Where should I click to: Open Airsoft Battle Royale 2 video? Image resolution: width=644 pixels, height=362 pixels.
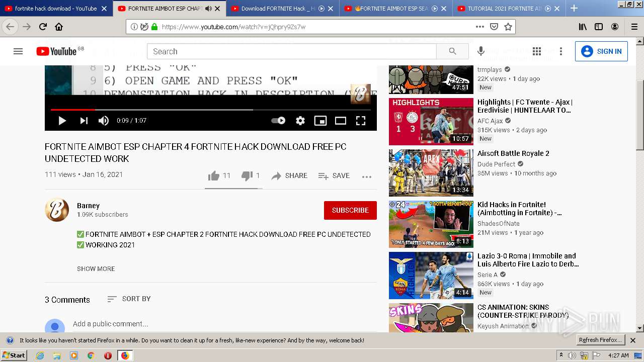513,153
